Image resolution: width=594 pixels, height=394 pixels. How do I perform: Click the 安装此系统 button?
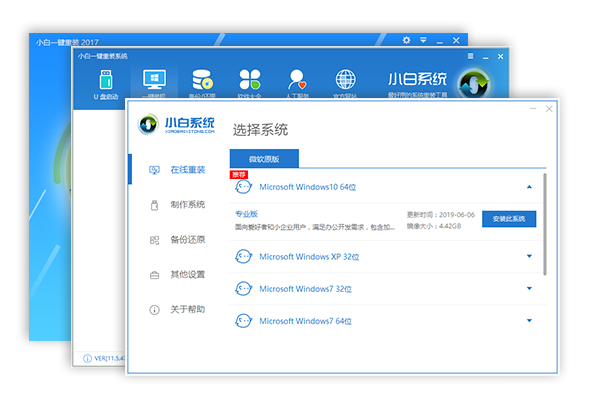pyautogui.click(x=509, y=219)
